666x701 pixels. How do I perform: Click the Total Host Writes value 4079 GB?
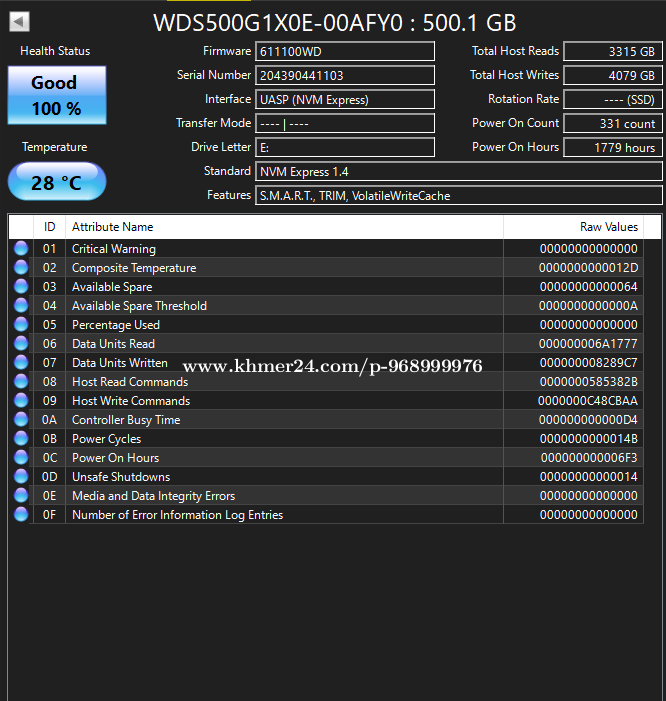point(613,75)
